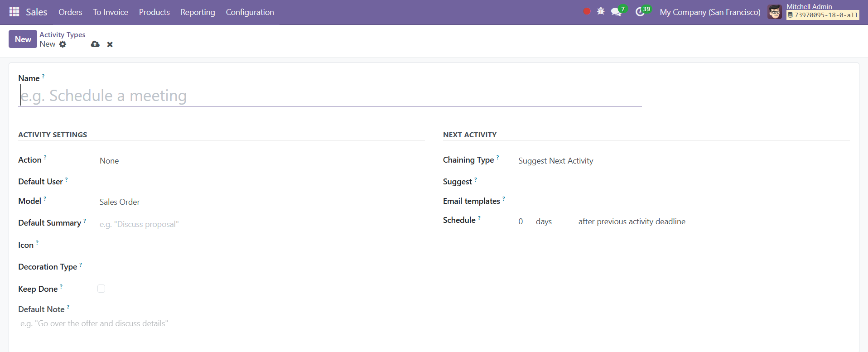868x352 pixels.
Task: Discard changes with the X icon
Action: [110, 44]
